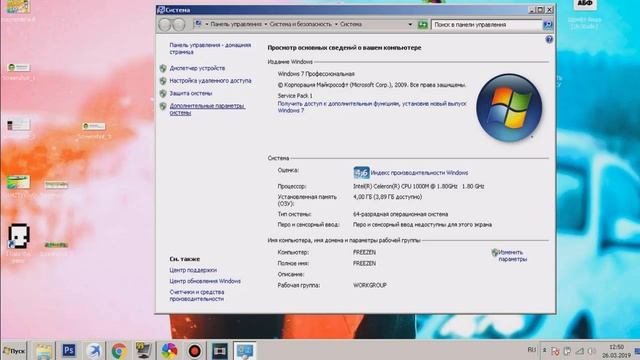Click Получить доступ к дополнительным функциям link
The height and width of the screenshot is (360, 640).
point(371,107)
